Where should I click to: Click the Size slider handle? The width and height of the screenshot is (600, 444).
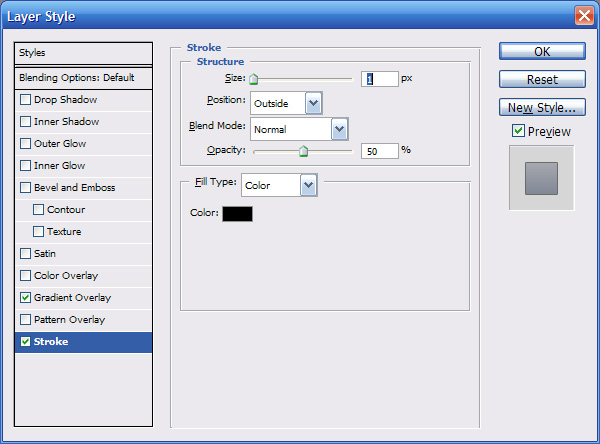(254, 79)
